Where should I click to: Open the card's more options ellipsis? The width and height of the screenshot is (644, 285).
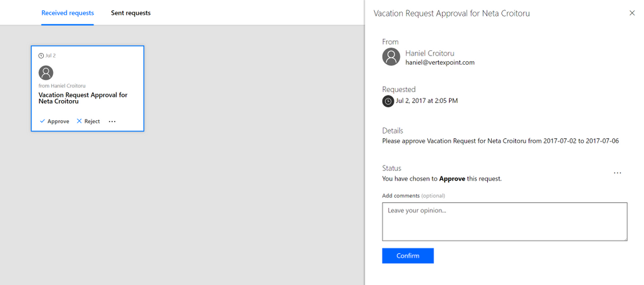(112, 121)
